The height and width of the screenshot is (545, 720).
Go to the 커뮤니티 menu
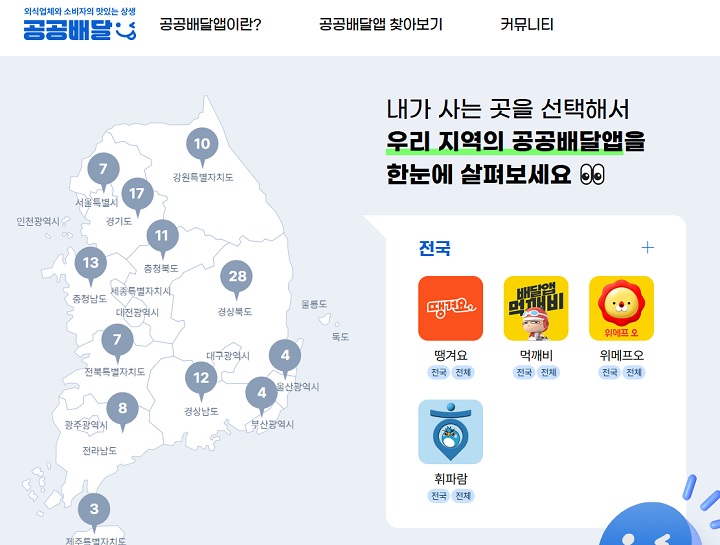coord(526,25)
